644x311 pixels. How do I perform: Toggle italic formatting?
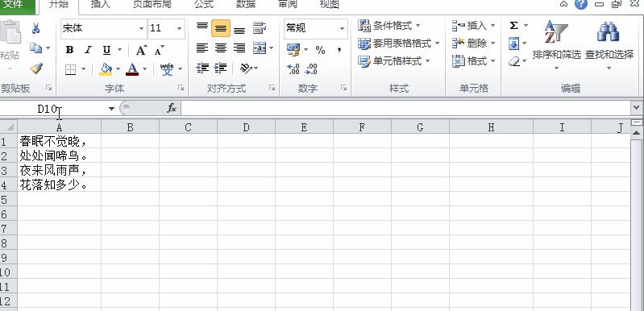pos(88,50)
